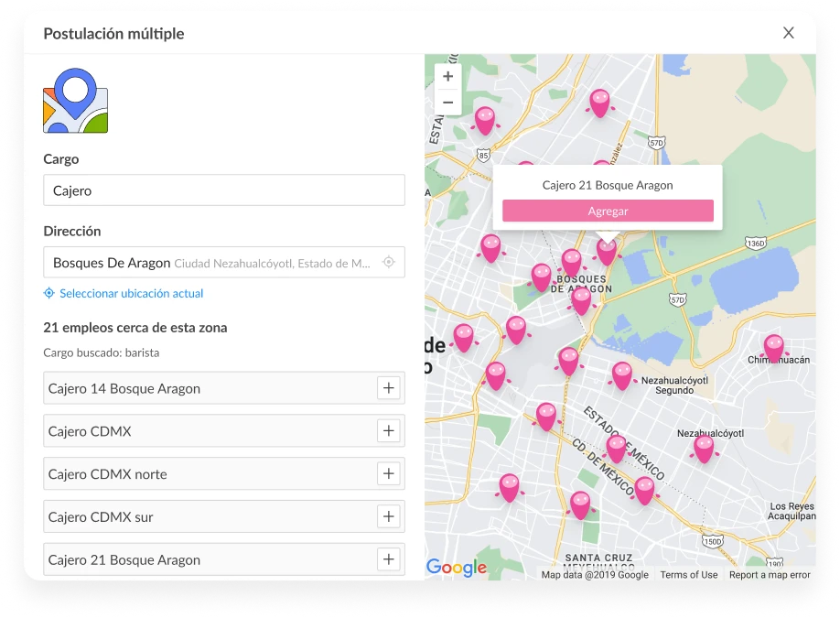840x618 pixels.
Task: Select the Cajero CDMX sur row text
Action: (x=101, y=517)
